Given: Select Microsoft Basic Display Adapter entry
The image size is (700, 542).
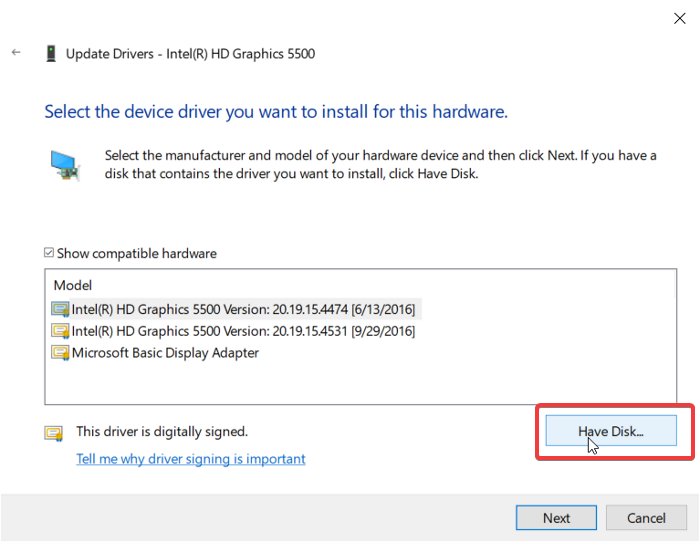Looking at the screenshot, I should (x=166, y=353).
